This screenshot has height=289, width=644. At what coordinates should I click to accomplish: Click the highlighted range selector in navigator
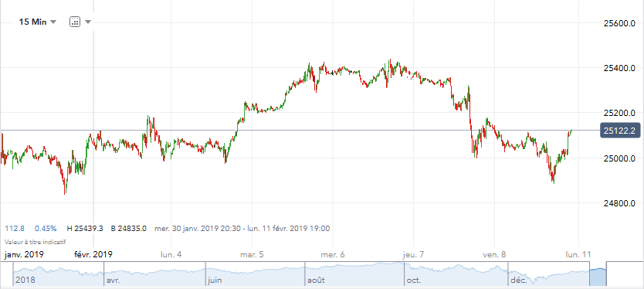pos(598,274)
